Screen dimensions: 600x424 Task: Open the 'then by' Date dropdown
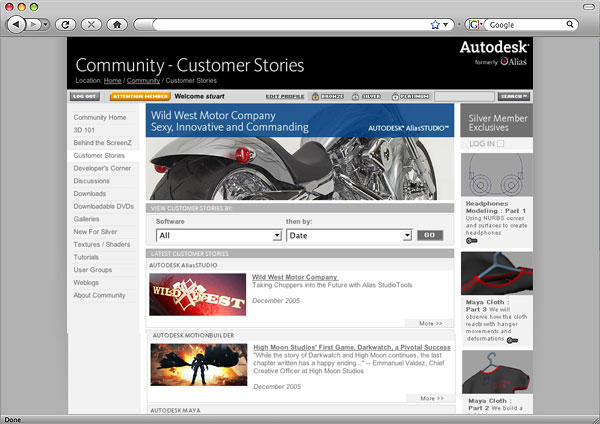tap(349, 235)
